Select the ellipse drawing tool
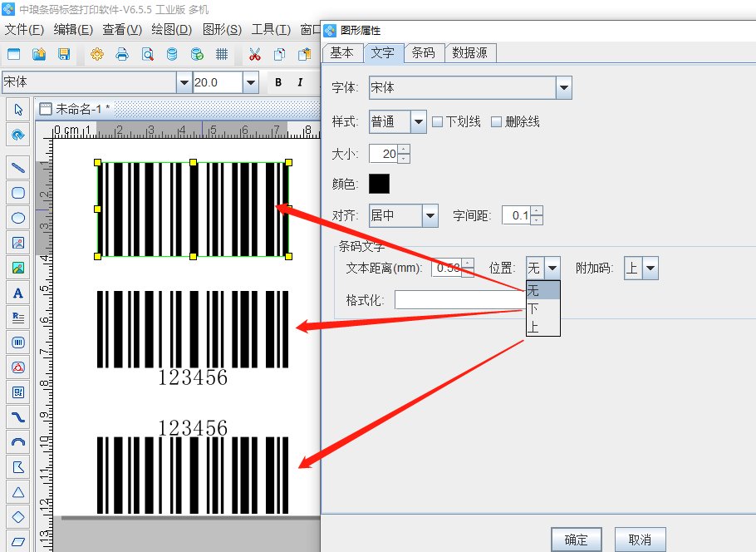The width and height of the screenshot is (756, 552). [x=18, y=217]
